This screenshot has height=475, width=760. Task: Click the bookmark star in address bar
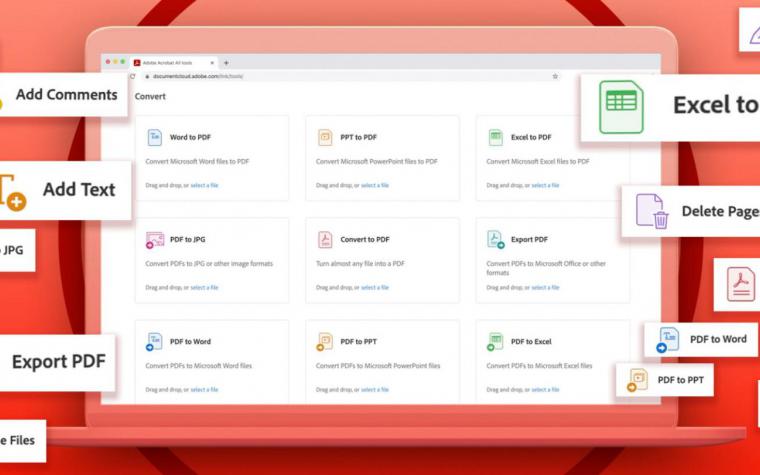tap(555, 76)
